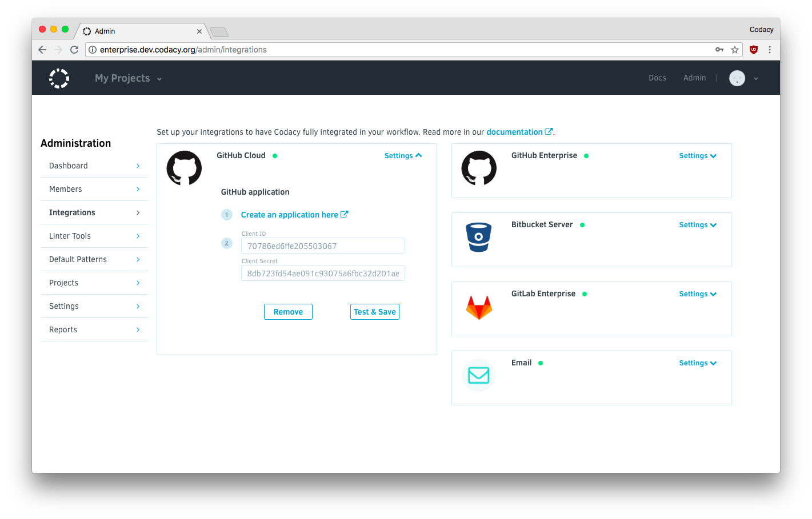Screen dimensions: 812x519
Task: Click the Client ID input field
Action: 323,246
